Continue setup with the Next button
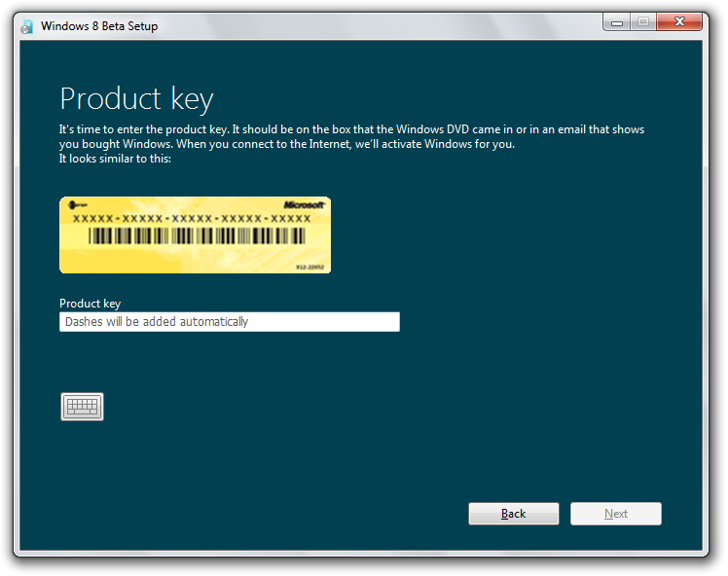The image size is (728, 576). pyautogui.click(x=616, y=514)
